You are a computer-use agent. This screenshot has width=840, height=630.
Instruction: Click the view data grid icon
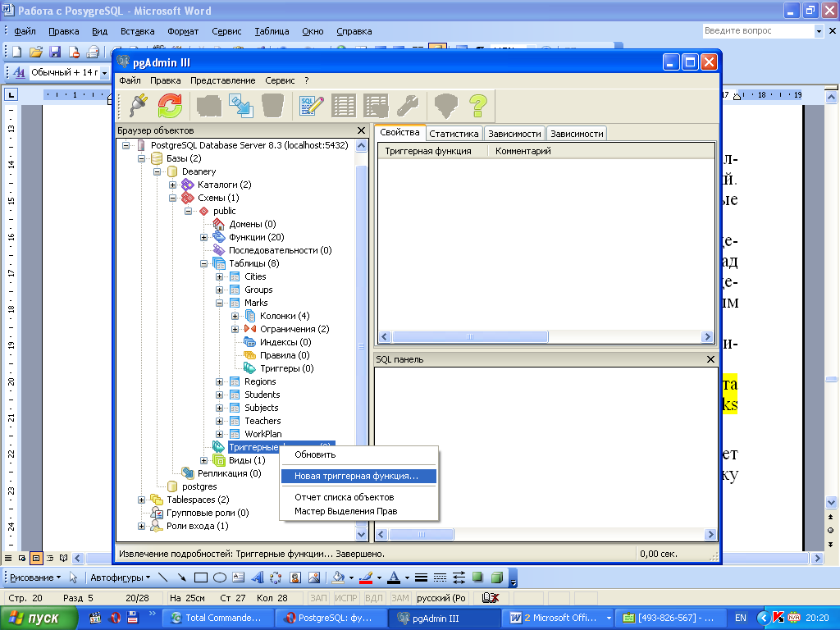(344, 105)
